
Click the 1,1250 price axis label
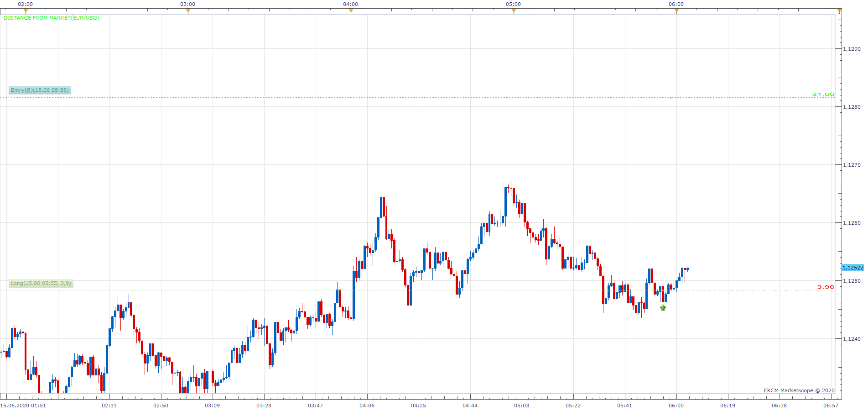tap(852, 281)
